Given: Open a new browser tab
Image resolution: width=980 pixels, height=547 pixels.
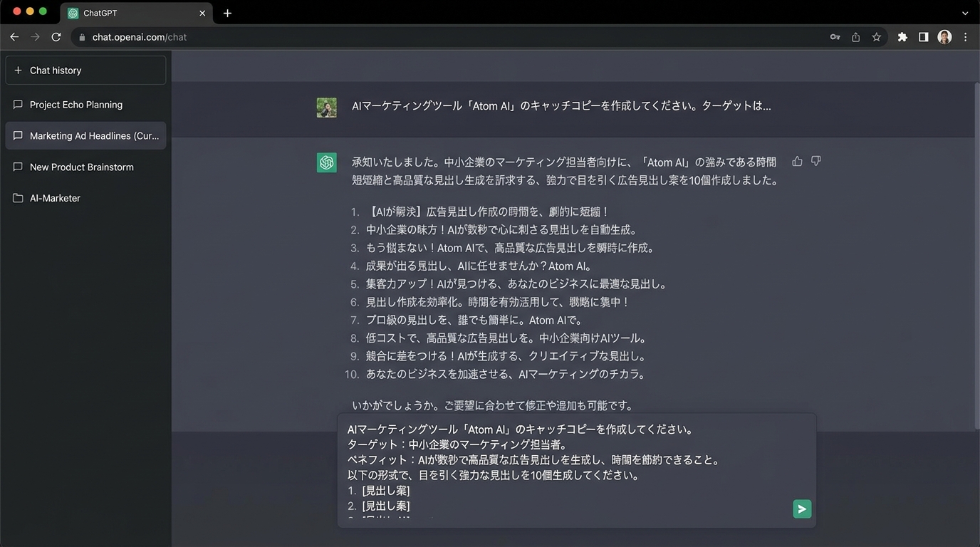Looking at the screenshot, I should 227,13.
